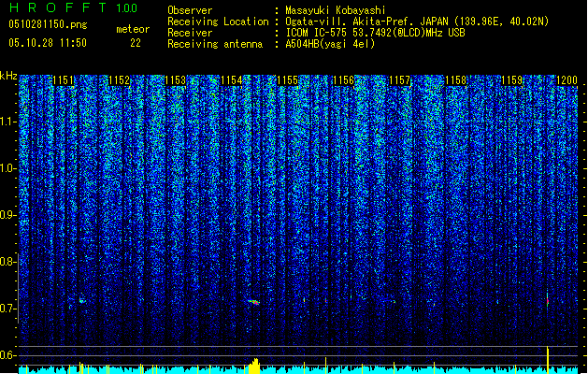Click the 1155 time marker
The image size is (588, 374).
coord(287,80)
